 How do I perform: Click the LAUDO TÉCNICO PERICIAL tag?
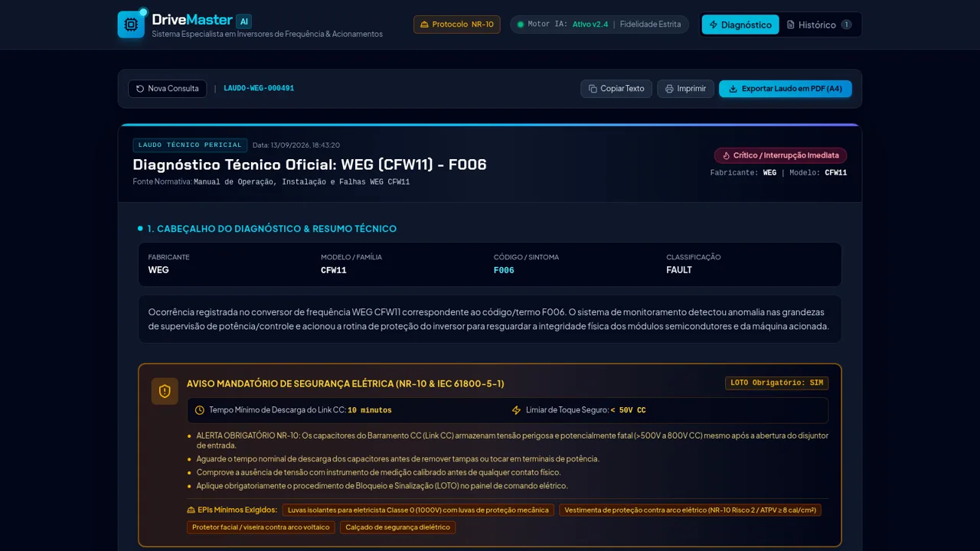(x=190, y=145)
